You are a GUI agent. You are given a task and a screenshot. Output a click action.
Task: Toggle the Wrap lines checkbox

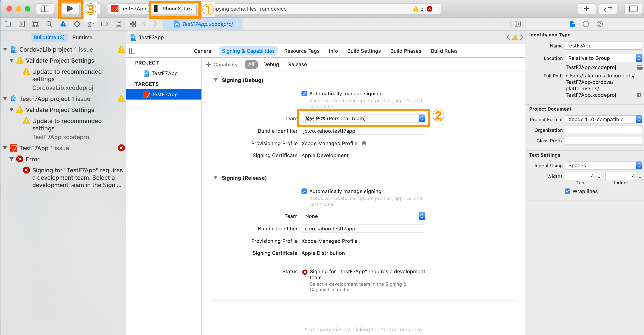click(567, 191)
